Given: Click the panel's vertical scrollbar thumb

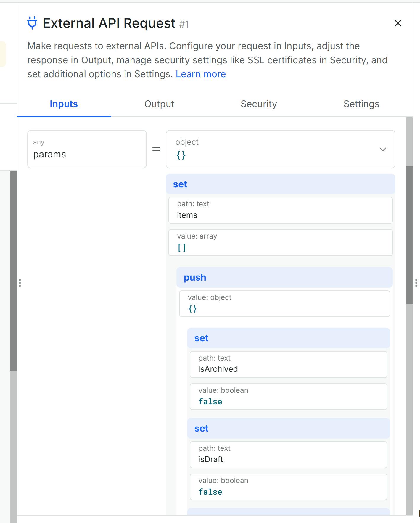Looking at the screenshot, I should pos(409,235).
